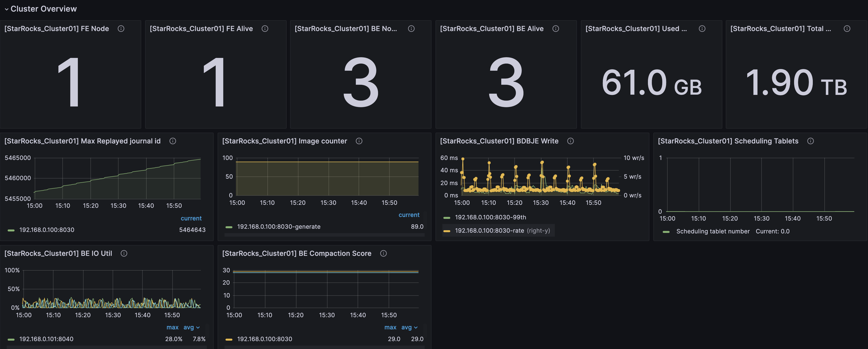Click green swatch for 8030-generate series

[229, 227]
